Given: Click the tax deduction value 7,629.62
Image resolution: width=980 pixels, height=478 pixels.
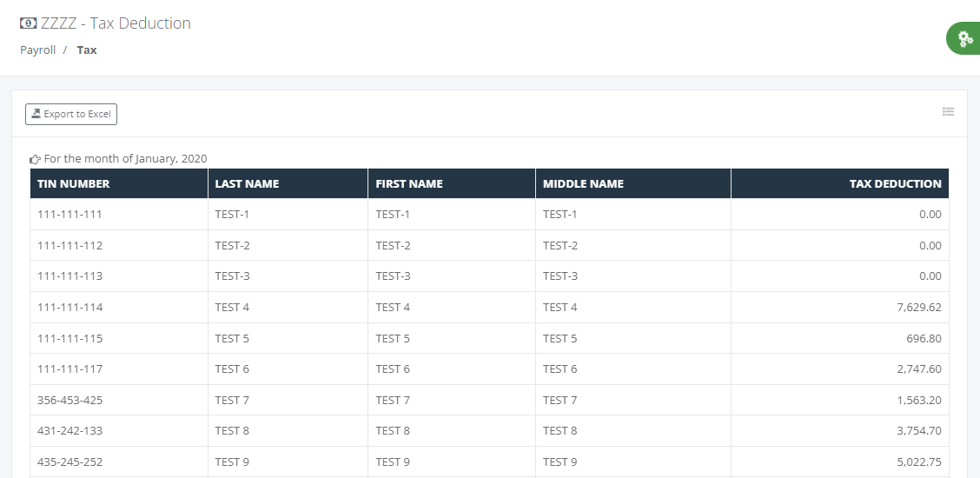Looking at the screenshot, I should click(840, 308).
